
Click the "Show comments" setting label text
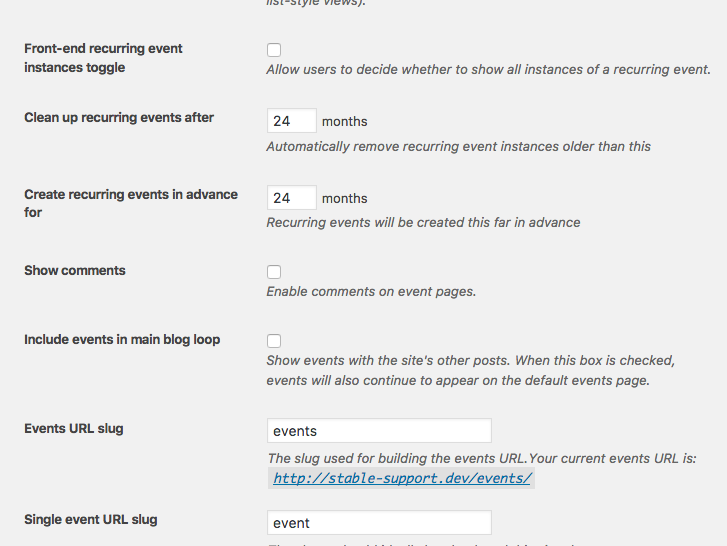[75, 270]
